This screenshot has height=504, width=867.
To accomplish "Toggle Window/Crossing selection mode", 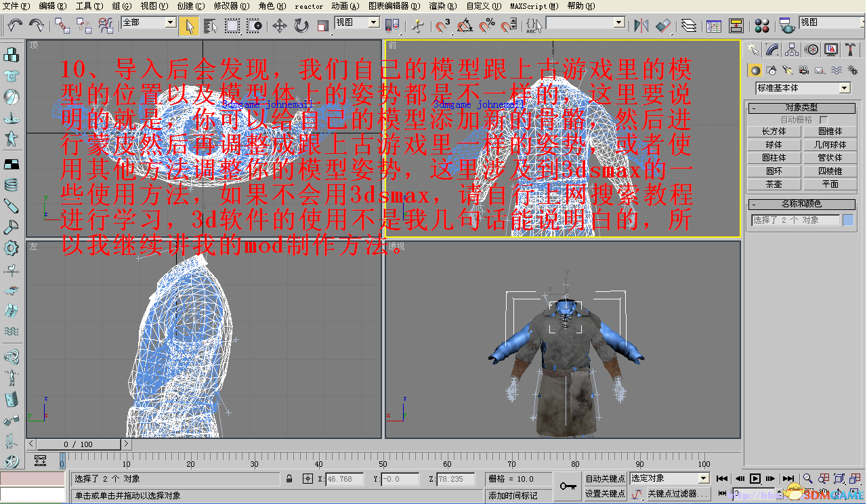I will click(x=254, y=26).
